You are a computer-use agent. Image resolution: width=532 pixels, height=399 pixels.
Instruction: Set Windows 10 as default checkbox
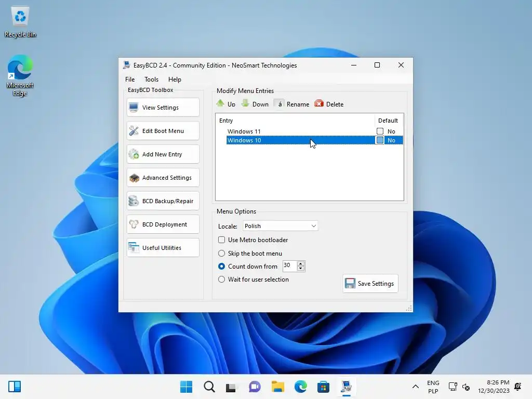pos(380,140)
